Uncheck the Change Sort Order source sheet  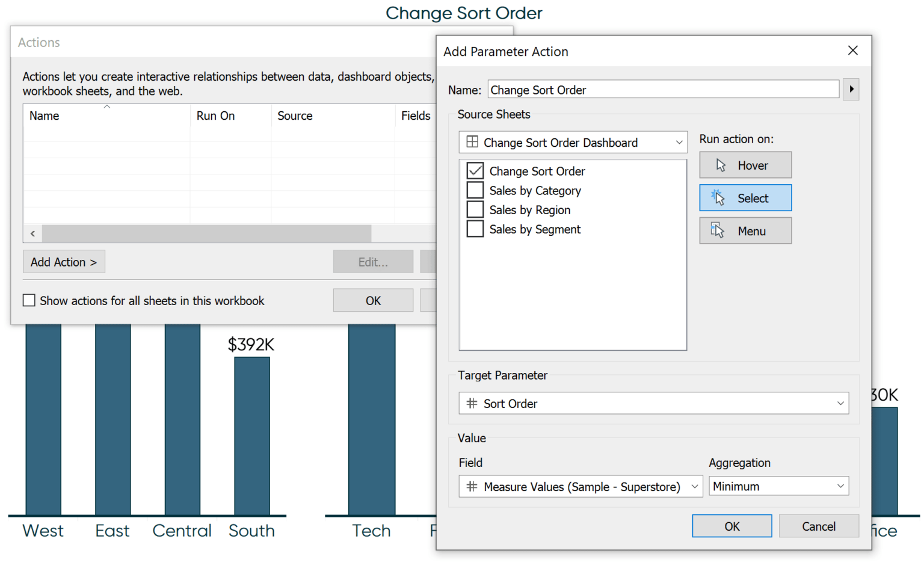(475, 171)
